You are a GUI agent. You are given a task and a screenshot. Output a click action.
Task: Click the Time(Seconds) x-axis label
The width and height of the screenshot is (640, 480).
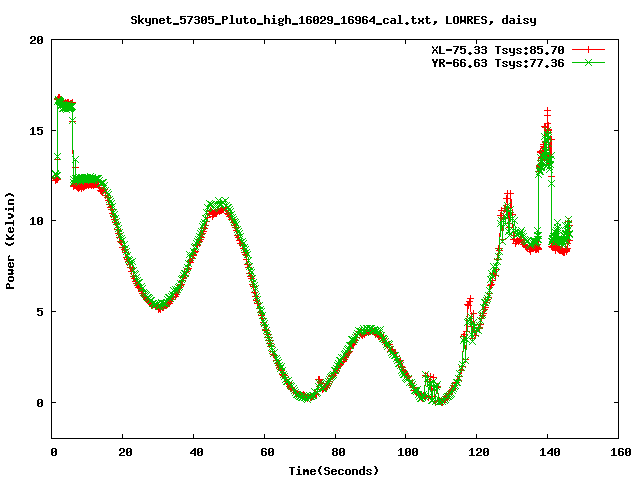333,471
